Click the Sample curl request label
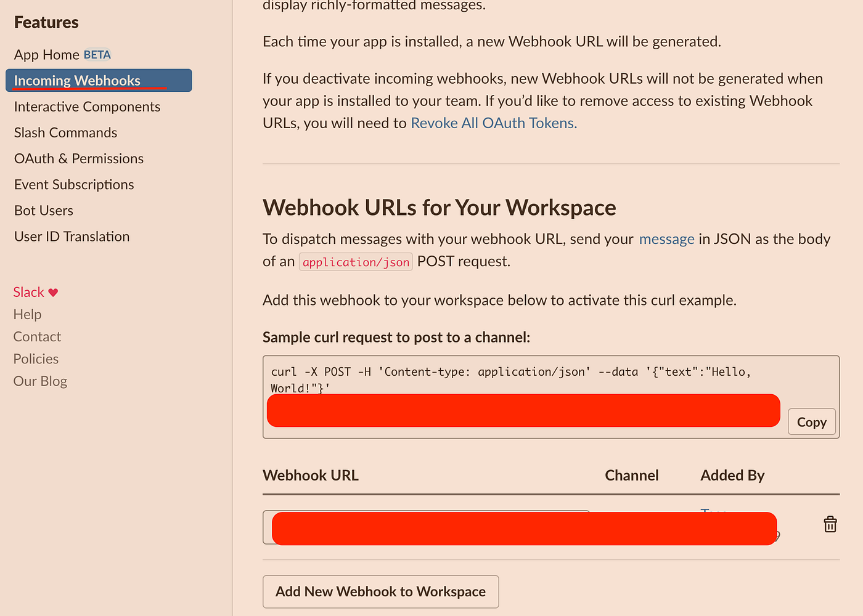 [396, 337]
